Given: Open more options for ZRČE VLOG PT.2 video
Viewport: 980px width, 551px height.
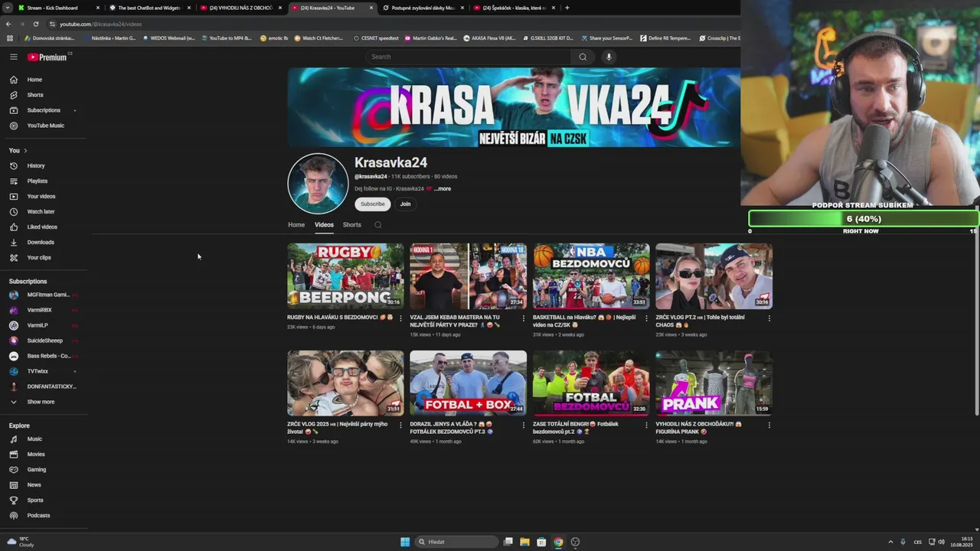Looking at the screenshot, I should (769, 318).
